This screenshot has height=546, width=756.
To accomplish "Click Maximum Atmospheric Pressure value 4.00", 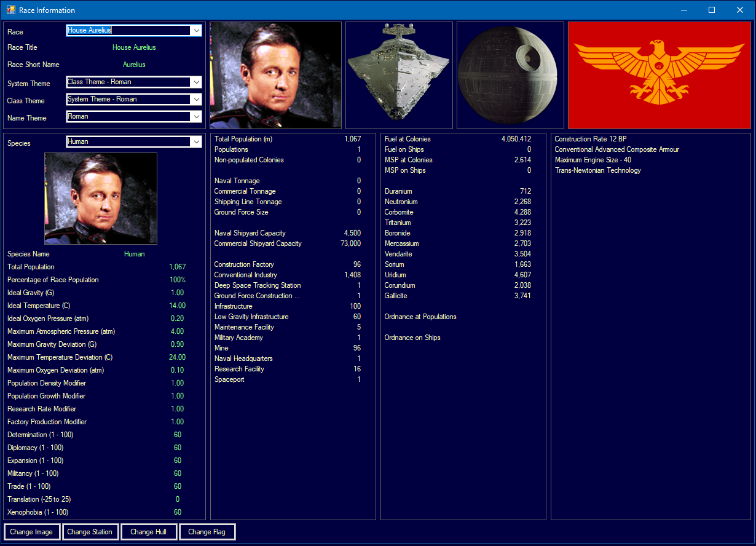I will coord(178,331).
